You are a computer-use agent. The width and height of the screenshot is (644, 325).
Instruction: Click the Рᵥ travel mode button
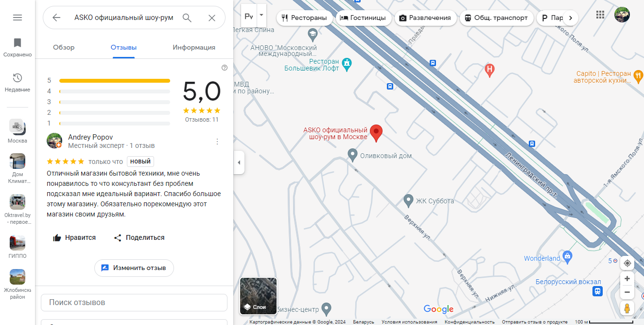tap(248, 17)
